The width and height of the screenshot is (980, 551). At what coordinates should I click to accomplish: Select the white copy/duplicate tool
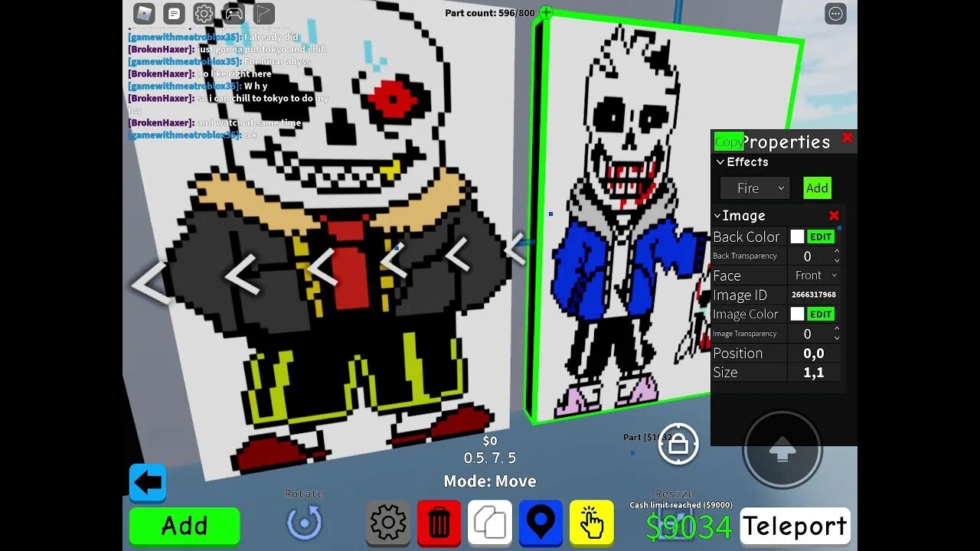point(490,523)
